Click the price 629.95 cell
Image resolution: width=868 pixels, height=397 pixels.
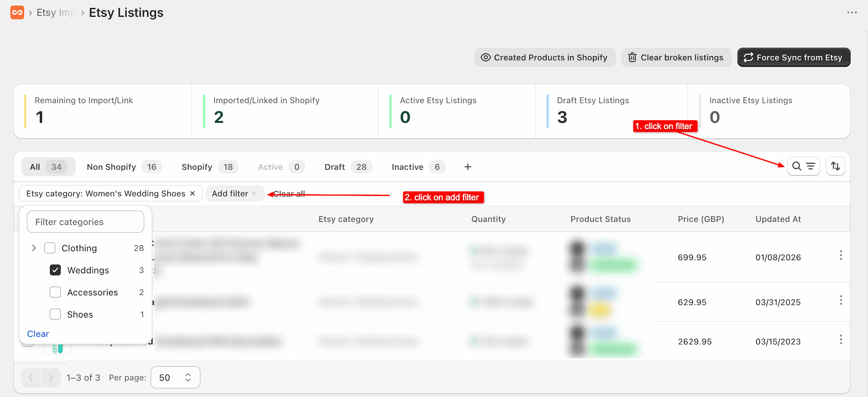[x=692, y=302]
